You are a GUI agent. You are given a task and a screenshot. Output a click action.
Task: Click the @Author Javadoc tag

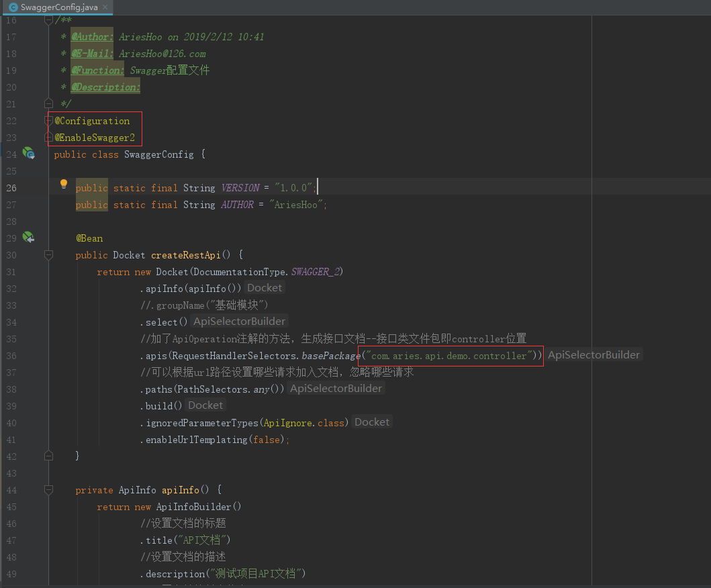92,37
